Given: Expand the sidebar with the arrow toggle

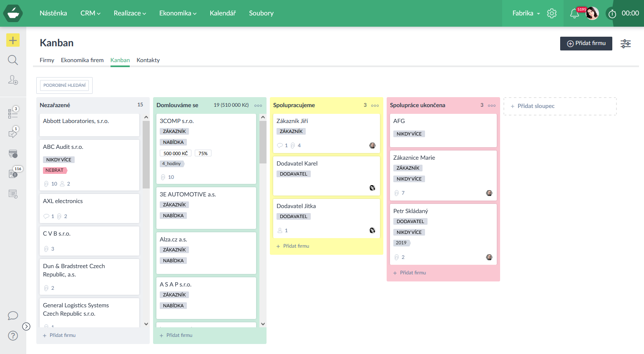Looking at the screenshot, I should coord(26,326).
